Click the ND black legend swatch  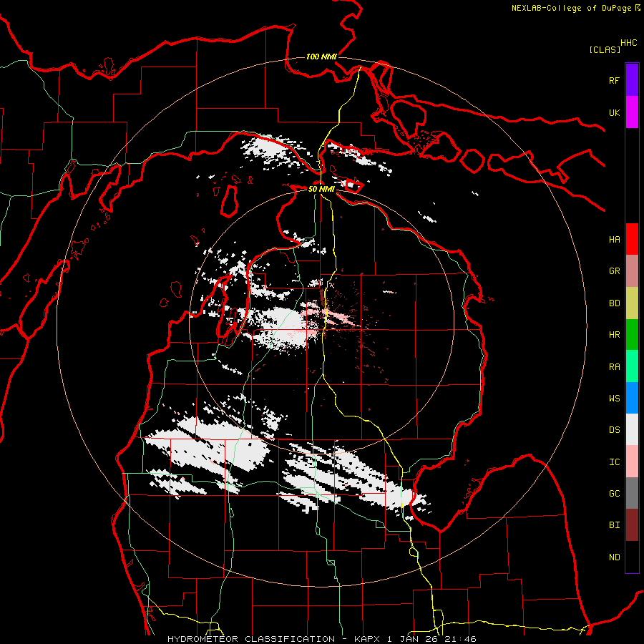[632, 557]
